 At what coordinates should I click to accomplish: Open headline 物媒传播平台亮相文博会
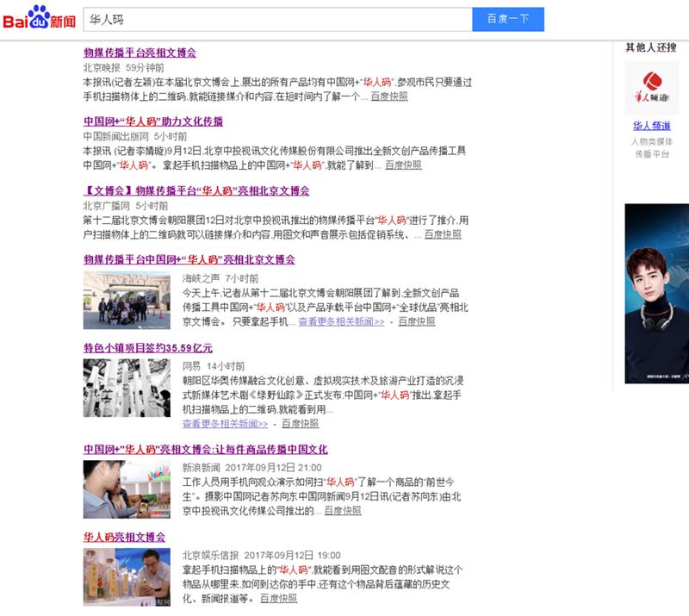coord(140,53)
